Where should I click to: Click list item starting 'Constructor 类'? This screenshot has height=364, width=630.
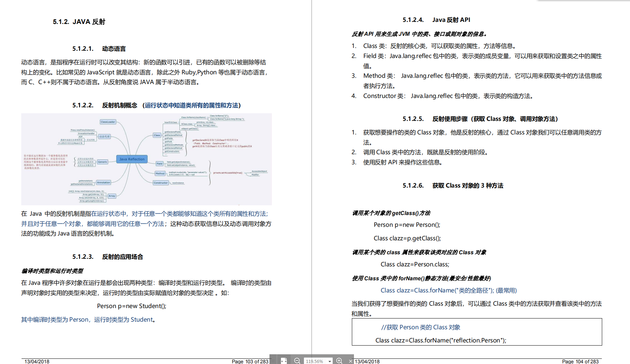[449, 96]
